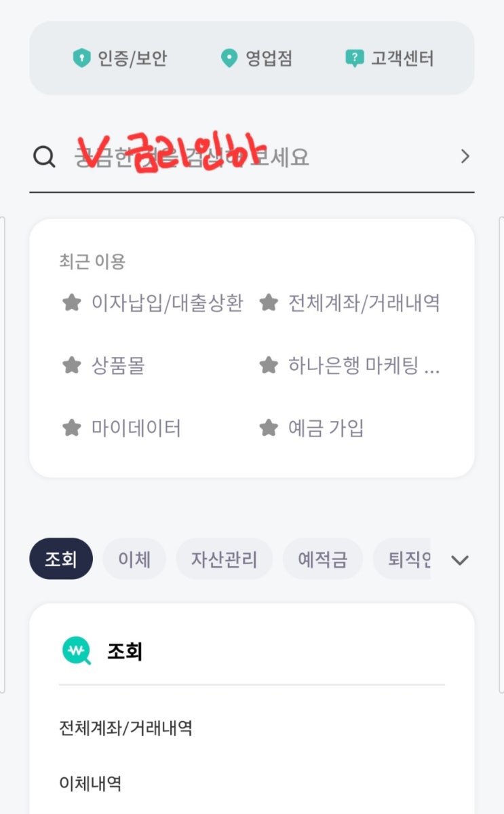Click star icon next to 예금 가입
The image size is (504, 814).
click(269, 428)
